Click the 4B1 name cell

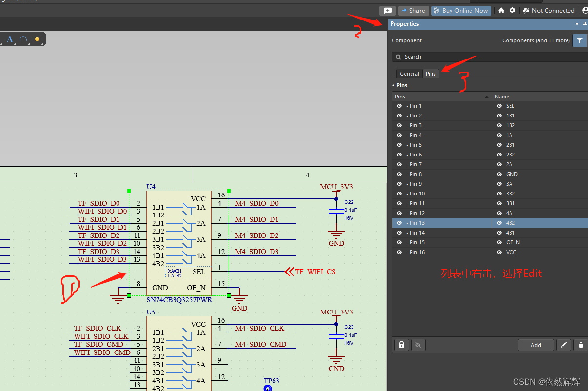click(x=540, y=233)
